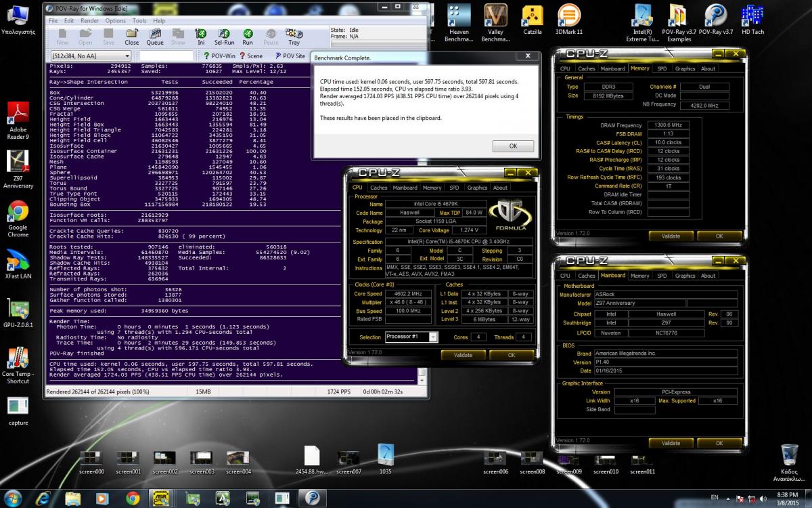Select the Core Temp shortcut desktop icon
The width and height of the screenshot is (812, 508).
pyautogui.click(x=18, y=366)
